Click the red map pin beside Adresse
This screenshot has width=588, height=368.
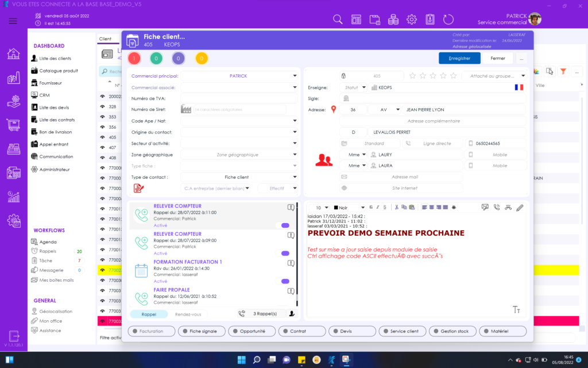(x=334, y=109)
